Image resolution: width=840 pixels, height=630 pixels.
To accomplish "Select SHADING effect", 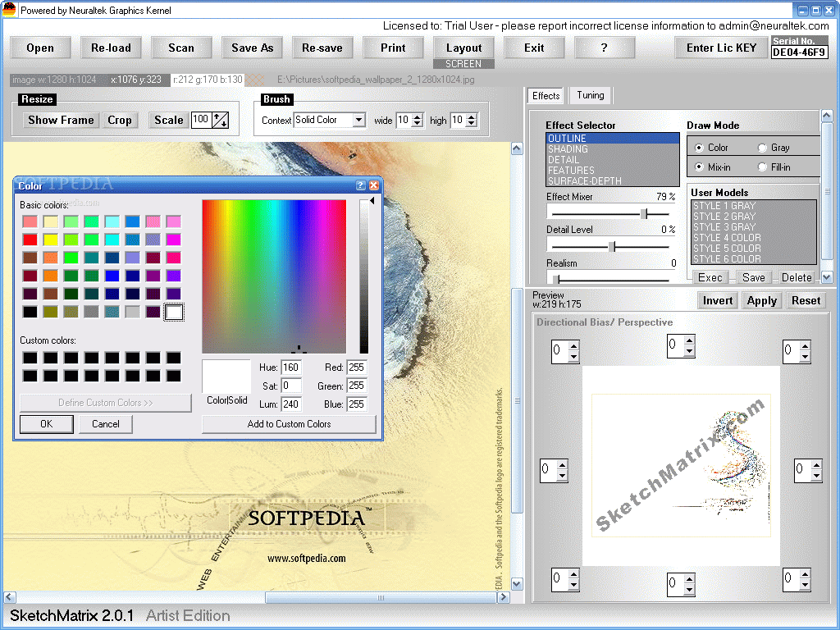I will point(612,149).
